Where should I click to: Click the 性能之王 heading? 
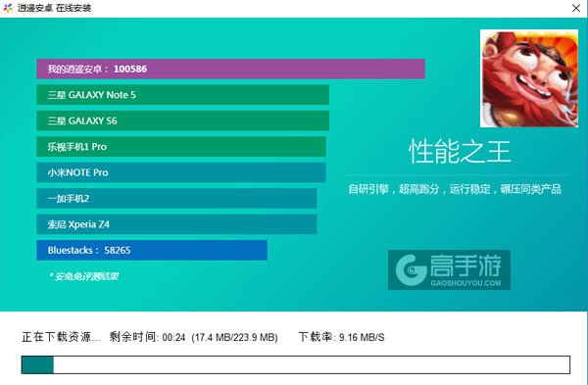[x=460, y=152]
